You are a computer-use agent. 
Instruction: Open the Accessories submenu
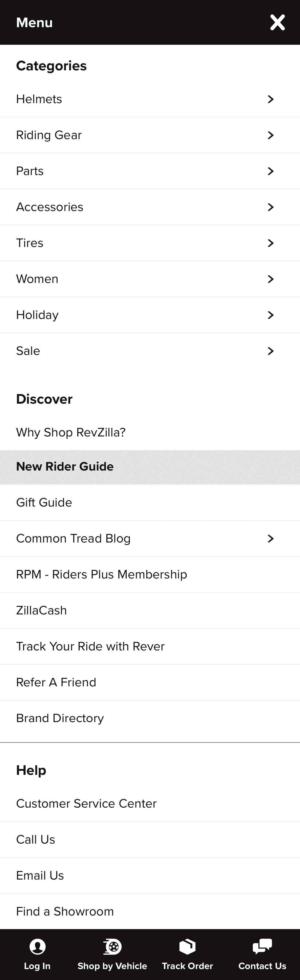click(x=270, y=207)
